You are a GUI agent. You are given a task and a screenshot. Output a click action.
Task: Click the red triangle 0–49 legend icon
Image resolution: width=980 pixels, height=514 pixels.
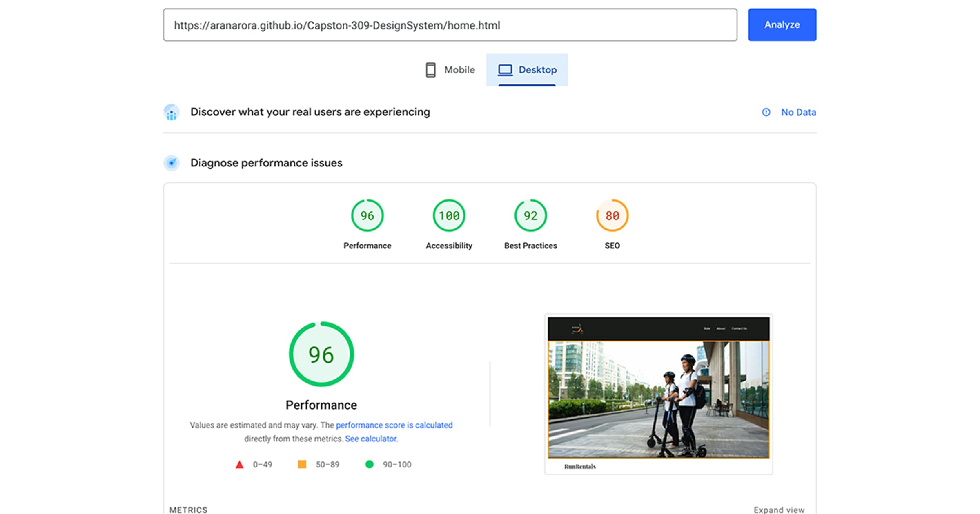[x=240, y=465]
